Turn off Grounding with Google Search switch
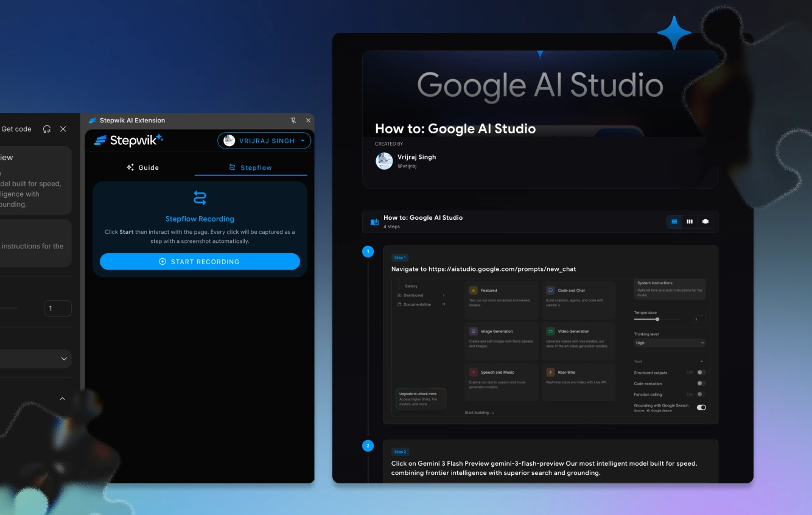The width and height of the screenshot is (812, 515). 701,407
